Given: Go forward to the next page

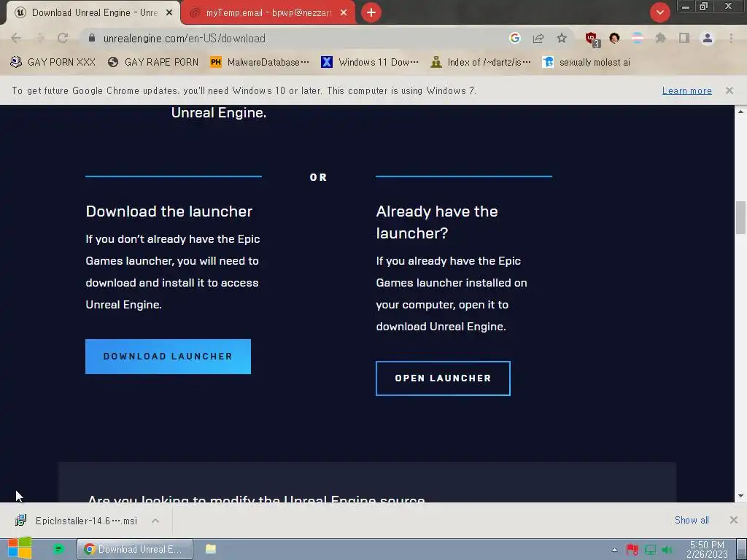Looking at the screenshot, I should tap(40, 38).
